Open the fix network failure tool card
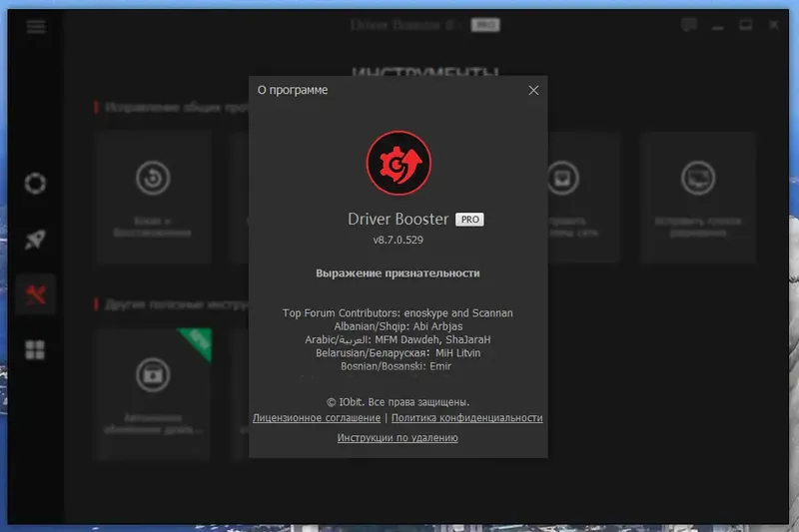The height and width of the screenshot is (532, 799). tap(584, 198)
